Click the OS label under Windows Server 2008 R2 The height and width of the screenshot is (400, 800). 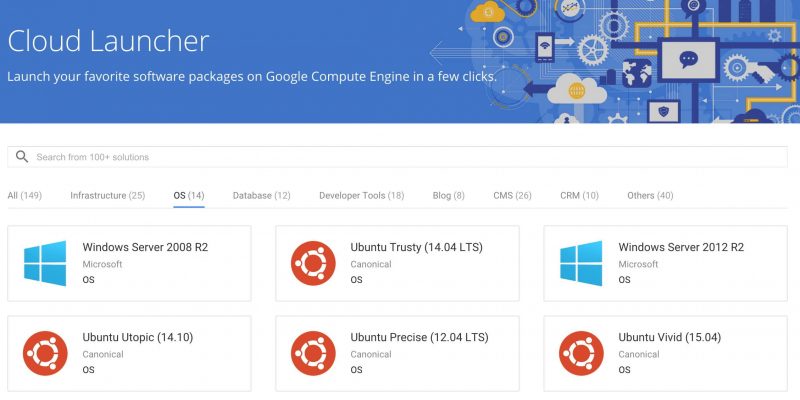[x=88, y=280]
